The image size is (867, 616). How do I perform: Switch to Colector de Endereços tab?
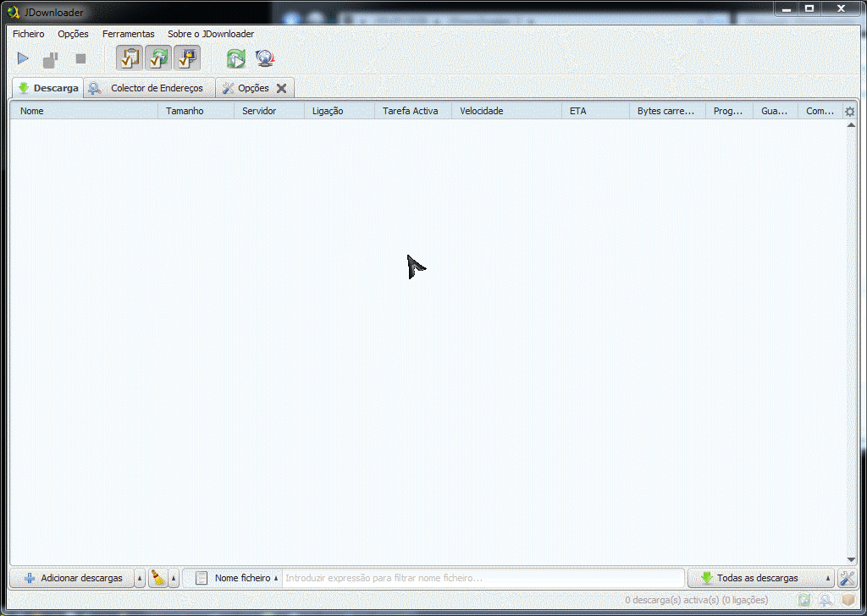[149, 88]
